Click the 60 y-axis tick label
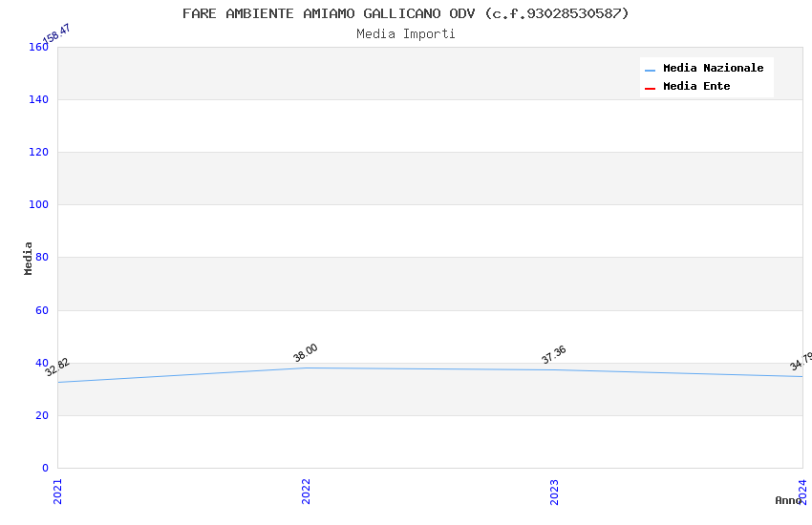The image size is (812, 525). 42,310
